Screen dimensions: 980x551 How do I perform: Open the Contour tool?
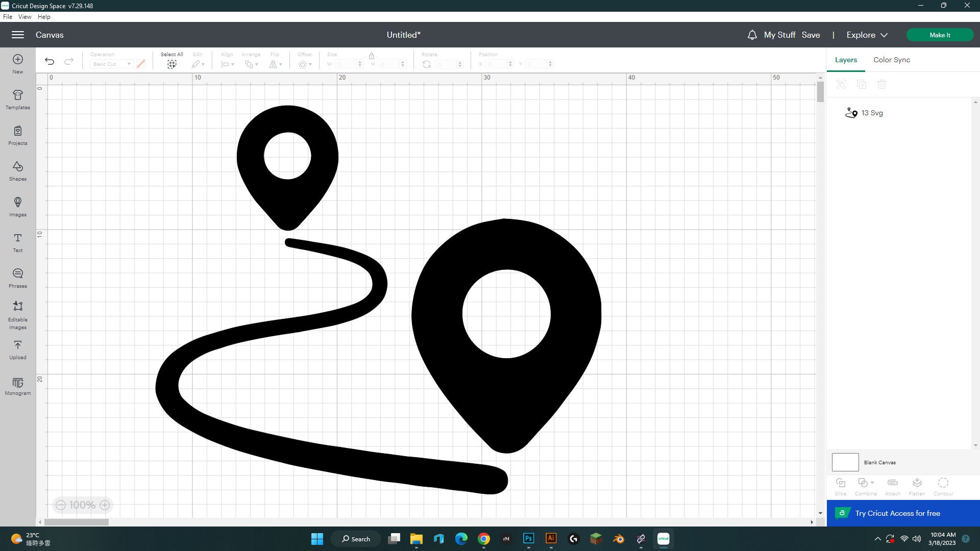point(943,485)
